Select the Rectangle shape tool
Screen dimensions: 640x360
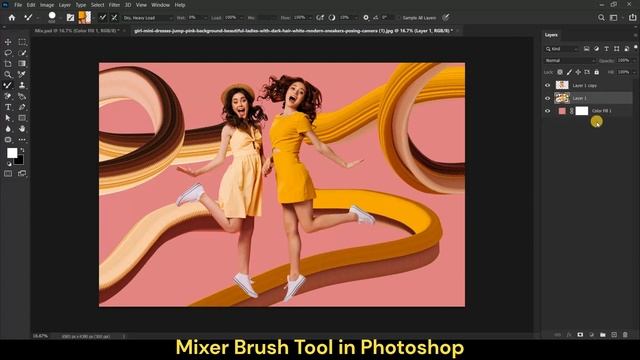point(22,118)
